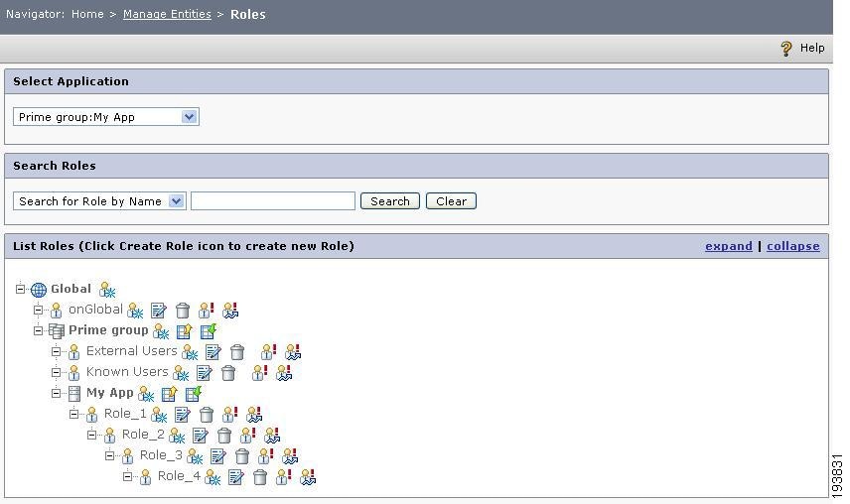Click the user-with-arrow icon in onGlobal row
Image resolution: width=850 pixels, height=504 pixels.
click(x=230, y=311)
